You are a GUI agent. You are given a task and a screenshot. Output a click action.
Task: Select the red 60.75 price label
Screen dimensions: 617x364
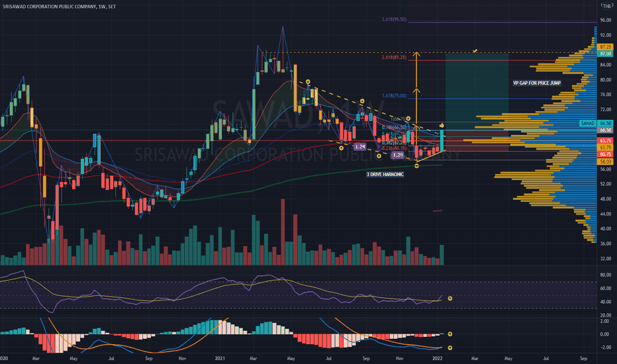(x=605, y=154)
